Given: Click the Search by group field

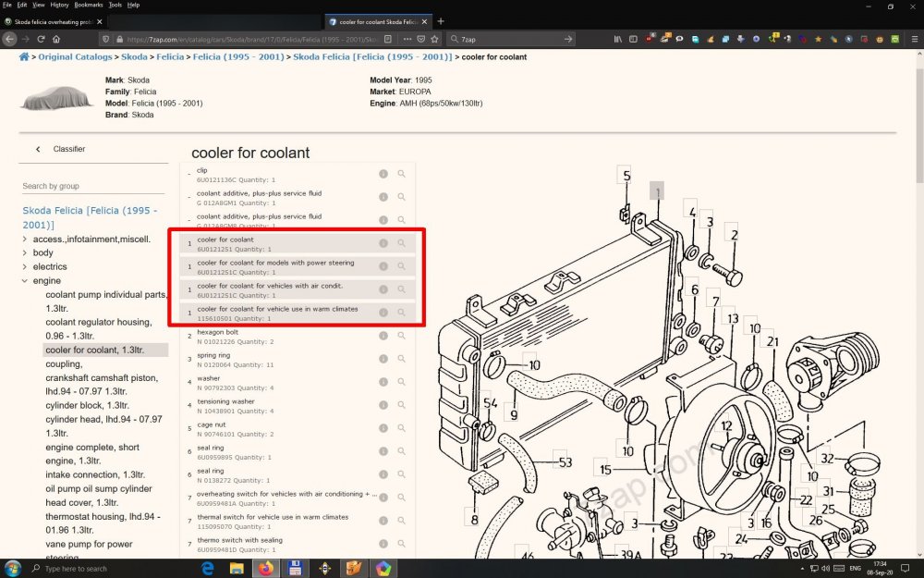Looking at the screenshot, I should coord(93,187).
